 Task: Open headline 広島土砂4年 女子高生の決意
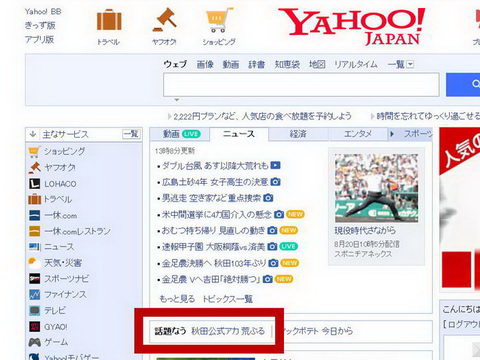(215, 182)
